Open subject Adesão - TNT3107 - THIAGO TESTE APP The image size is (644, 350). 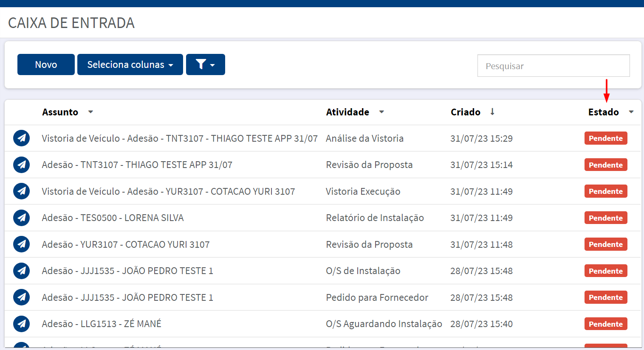(x=137, y=165)
